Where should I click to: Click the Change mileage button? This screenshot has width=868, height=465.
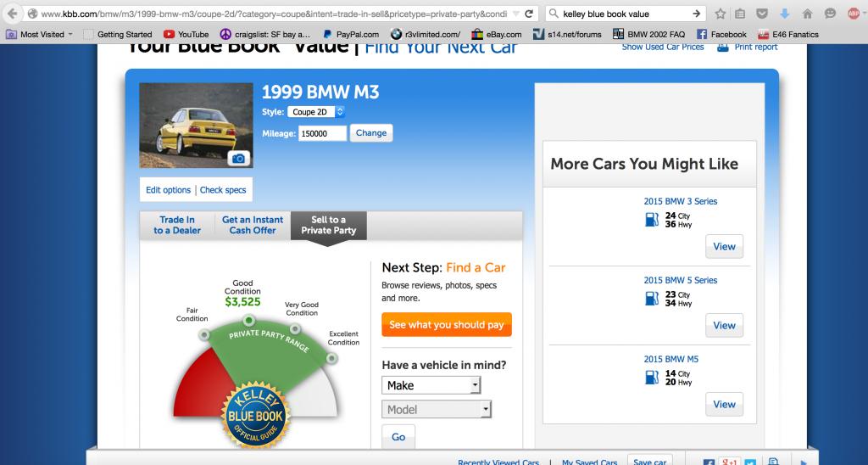pyautogui.click(x=371, y=133)
